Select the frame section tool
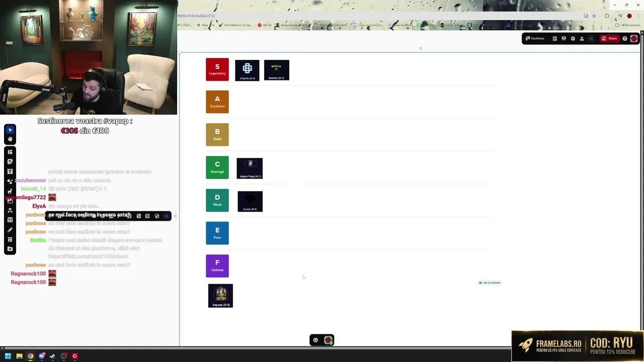Viewport: 644px width, 362px height. [x=10, y=239]
